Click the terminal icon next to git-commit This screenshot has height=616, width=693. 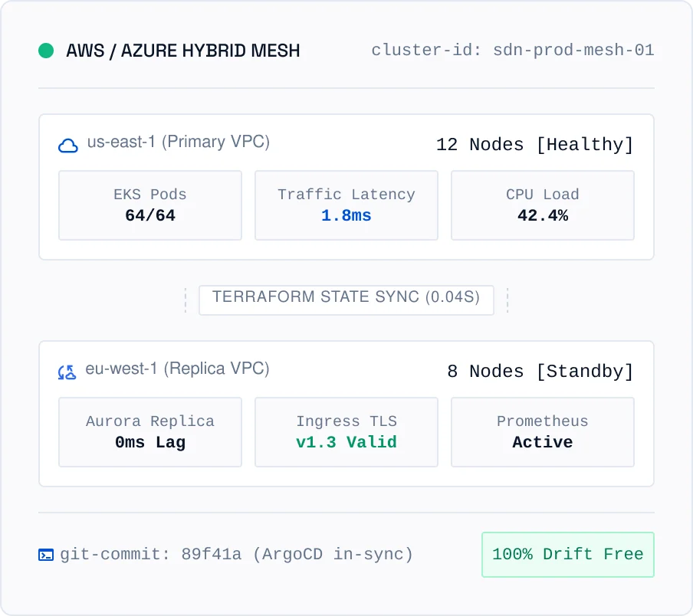tap(46, 555)
